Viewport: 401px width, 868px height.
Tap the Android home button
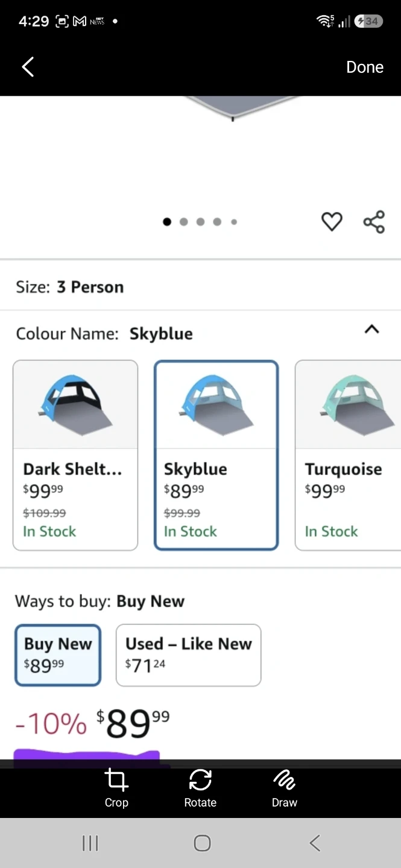click(x=202, y=843)
